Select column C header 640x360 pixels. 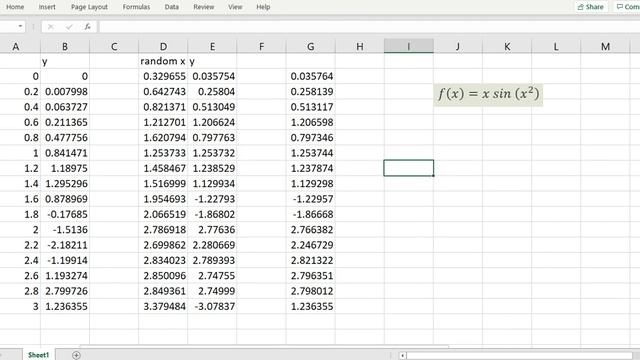(114, 47)
